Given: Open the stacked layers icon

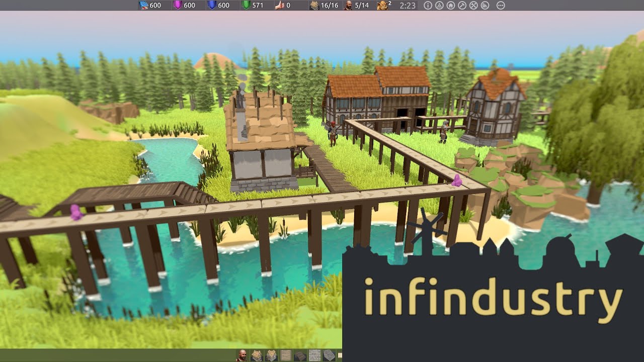Looking at the screenshot, I should 485,6.
